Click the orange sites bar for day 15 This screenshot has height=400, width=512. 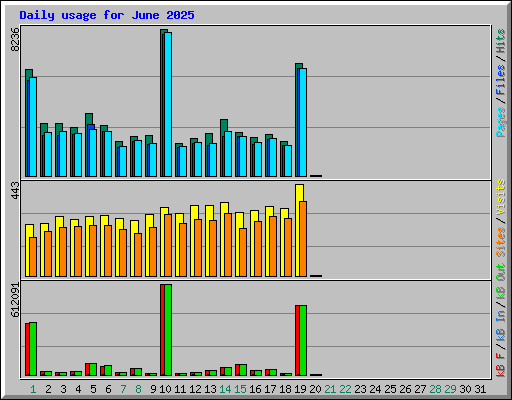[x=243, y=252]
